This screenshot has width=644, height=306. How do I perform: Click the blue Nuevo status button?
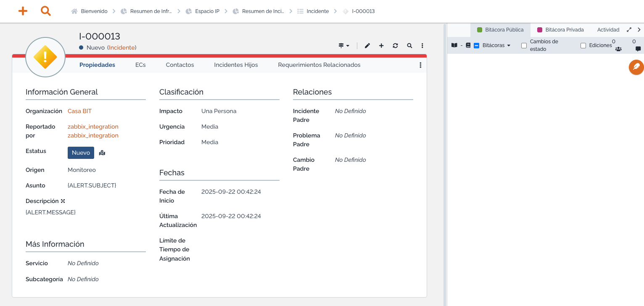81,153
